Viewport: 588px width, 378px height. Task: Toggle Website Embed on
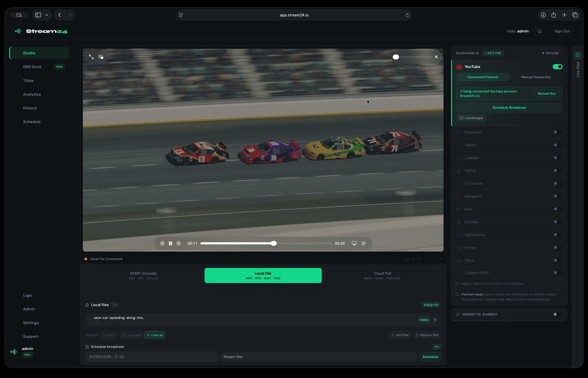coord(557,314)
